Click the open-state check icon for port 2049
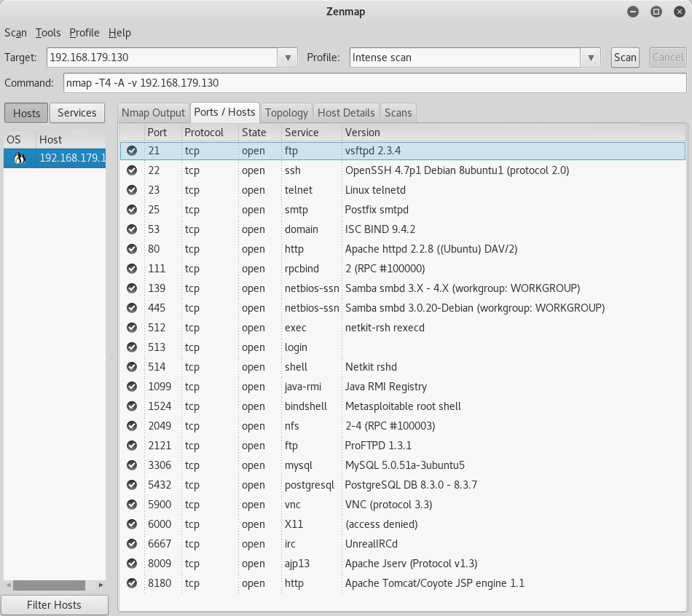The width and height of the screenshot is (692, 616). 132,426
